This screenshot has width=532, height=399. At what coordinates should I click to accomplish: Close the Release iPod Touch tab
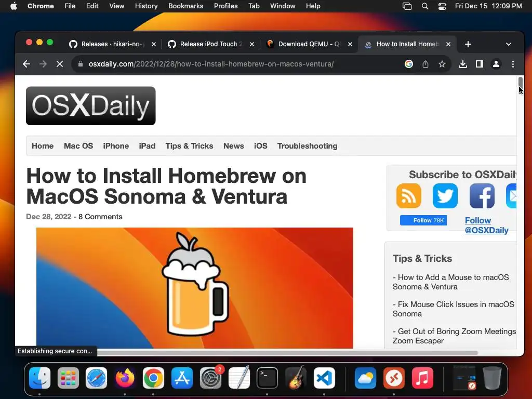252,44
